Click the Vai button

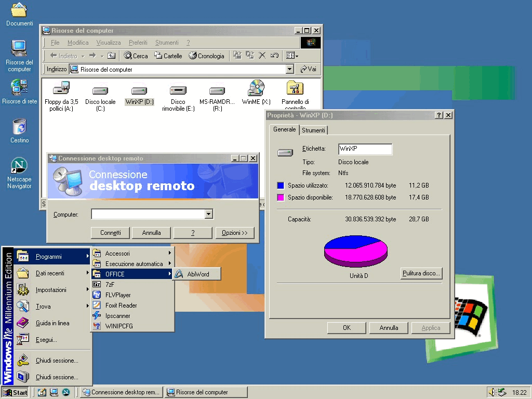pos(308,69)
